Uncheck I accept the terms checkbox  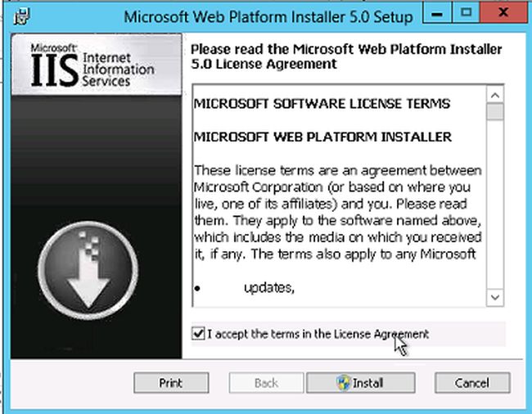click(x=198, y=334)
